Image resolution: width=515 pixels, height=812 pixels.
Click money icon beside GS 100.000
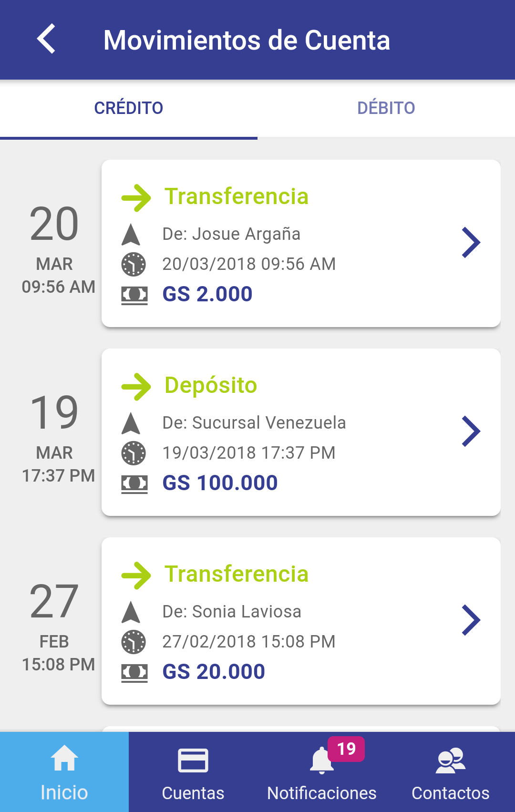(134, 484)
